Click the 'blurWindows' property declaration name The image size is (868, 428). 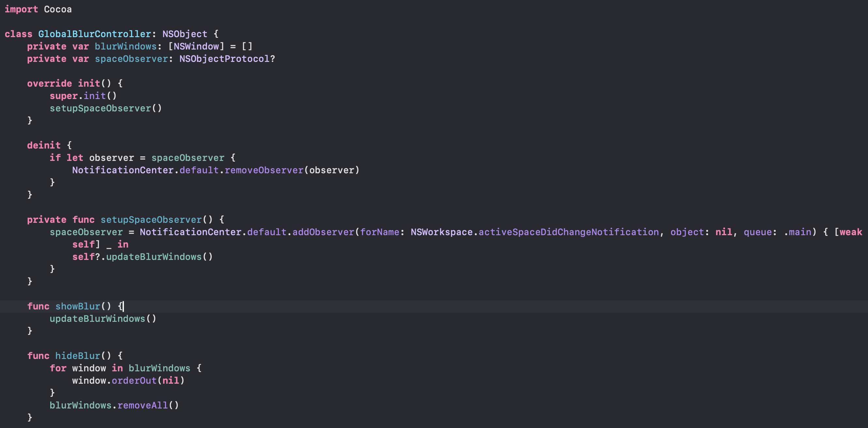point(126,47)
